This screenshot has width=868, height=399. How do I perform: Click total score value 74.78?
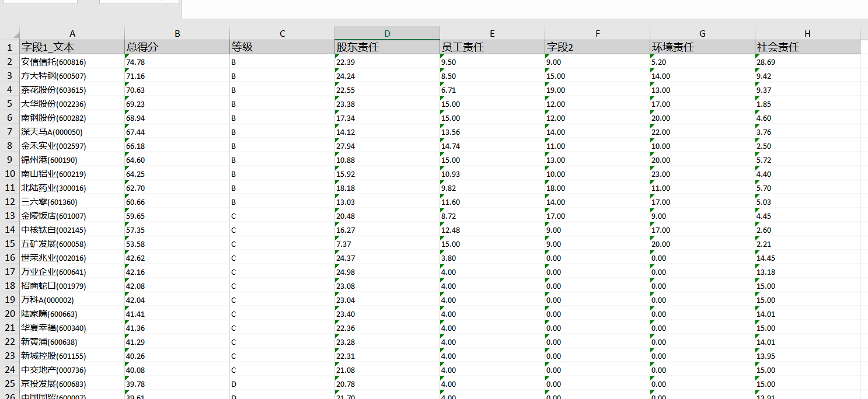177,61
